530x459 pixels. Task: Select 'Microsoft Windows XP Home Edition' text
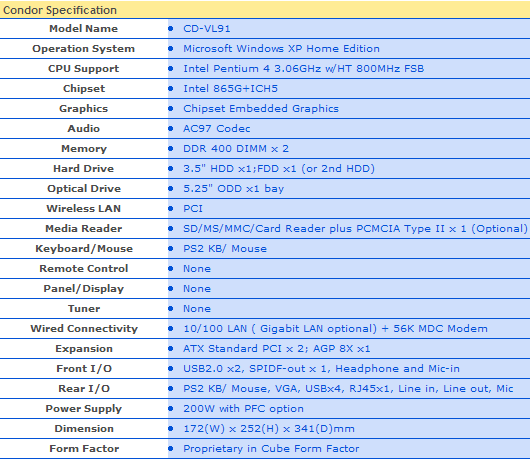pyautogui.click(x=281, y=49)
